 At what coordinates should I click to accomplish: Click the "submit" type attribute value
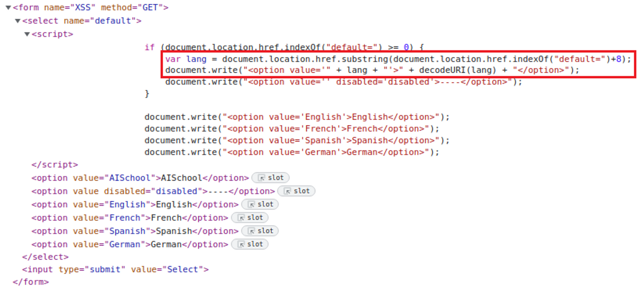105,269
